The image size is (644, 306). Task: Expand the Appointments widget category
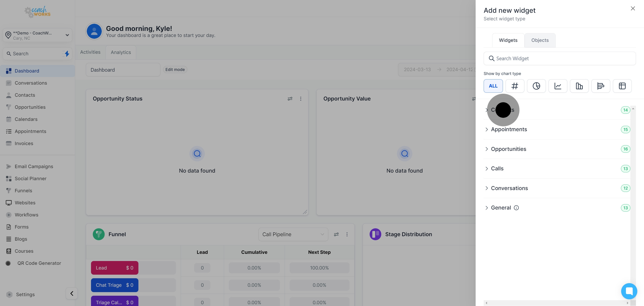[509, 129]
